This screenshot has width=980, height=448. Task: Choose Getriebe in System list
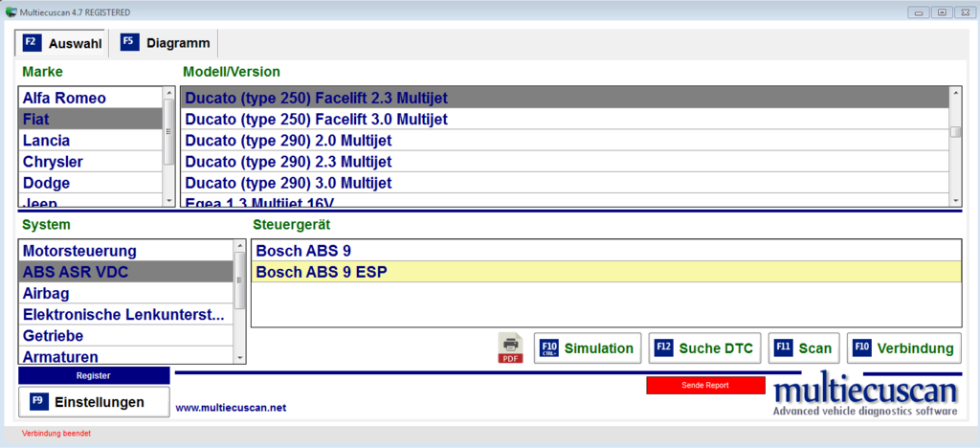[126, 336]
